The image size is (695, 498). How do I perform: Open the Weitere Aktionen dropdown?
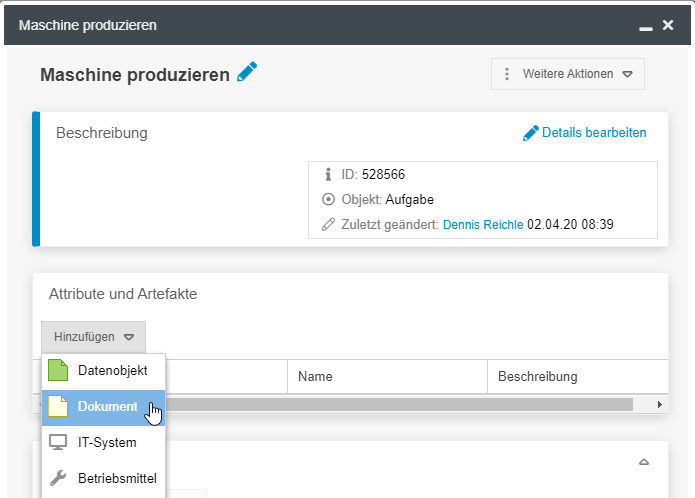[568, 74]
